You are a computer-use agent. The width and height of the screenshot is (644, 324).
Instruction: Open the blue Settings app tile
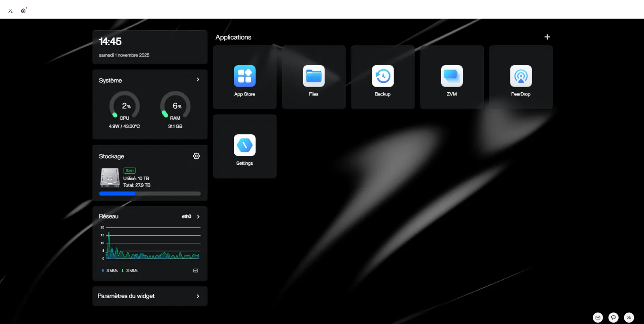244,145
